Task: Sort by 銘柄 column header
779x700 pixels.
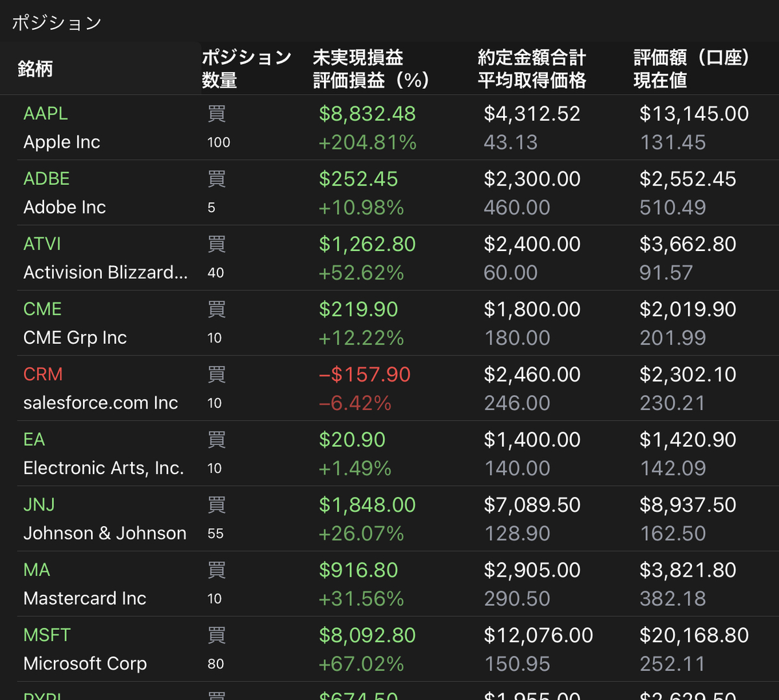Action: click(x=35, y=69)
